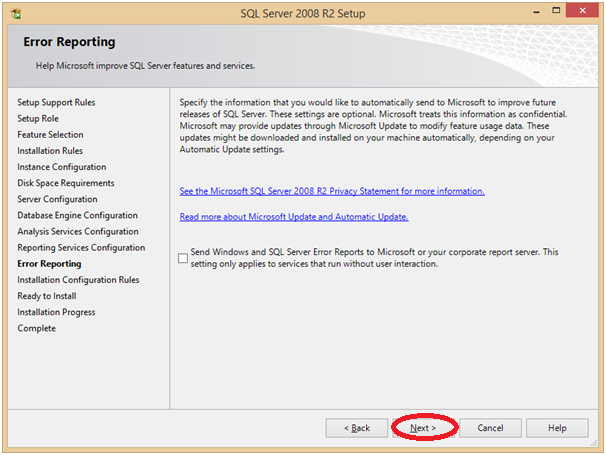Select Disk Space Requirements step
Screen dimensions: 606x455
(x=66, y=183)
